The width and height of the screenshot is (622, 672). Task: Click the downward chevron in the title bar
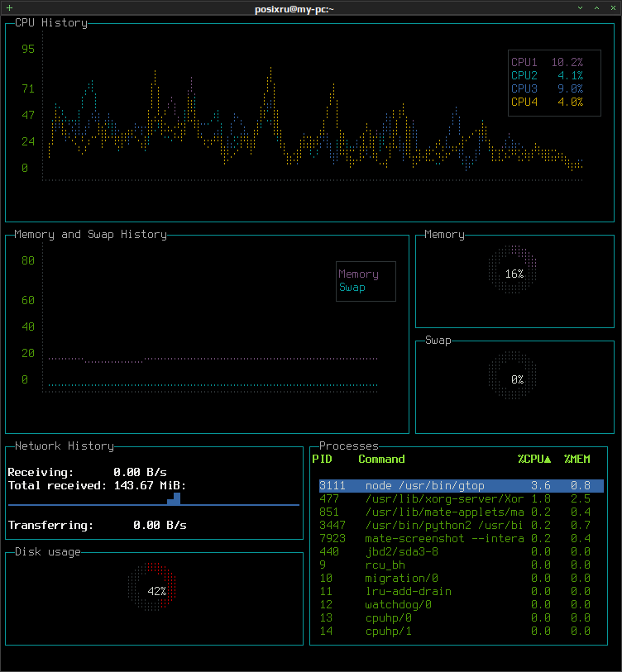[x=580, y=7]
